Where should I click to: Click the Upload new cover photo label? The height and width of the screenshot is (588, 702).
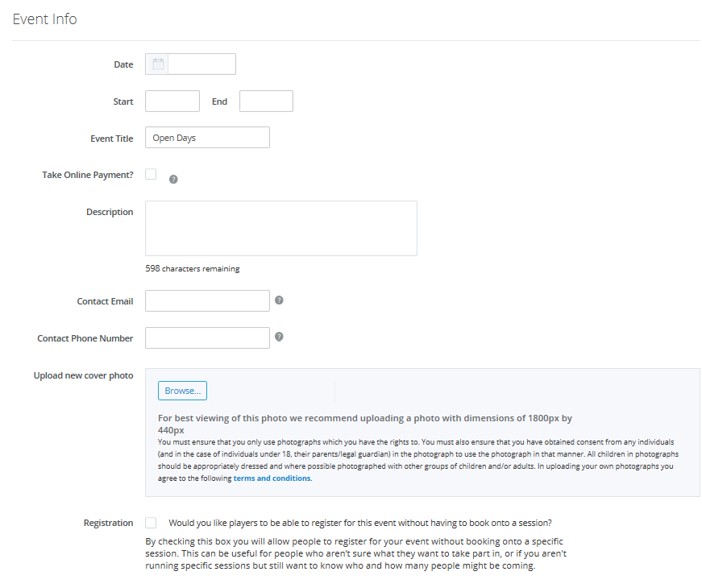click(x=83, y=375)
